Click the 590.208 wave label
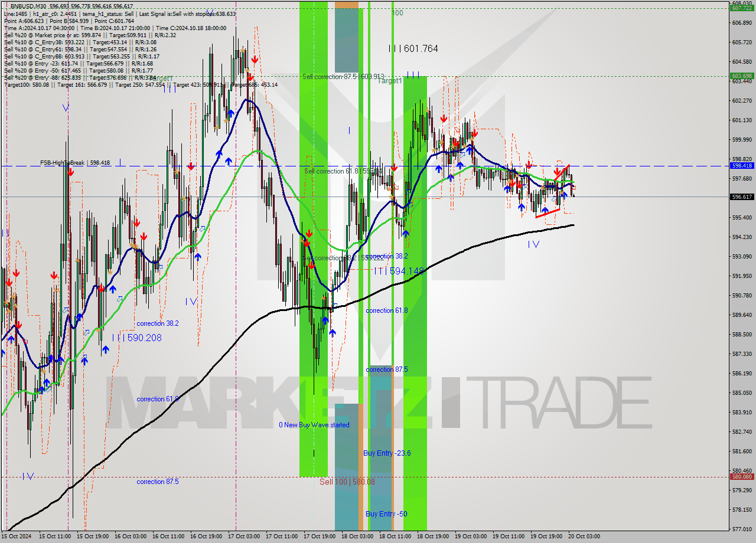Viewport: 756px width, 543px height. 136,338
